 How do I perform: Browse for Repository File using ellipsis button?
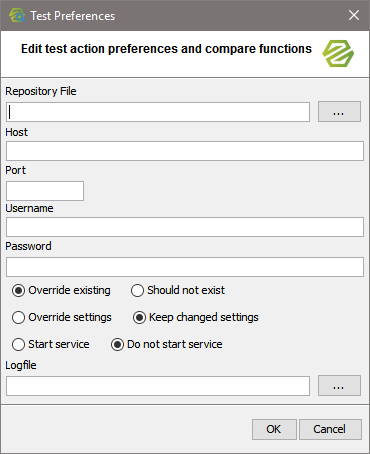tap(339, 112)
